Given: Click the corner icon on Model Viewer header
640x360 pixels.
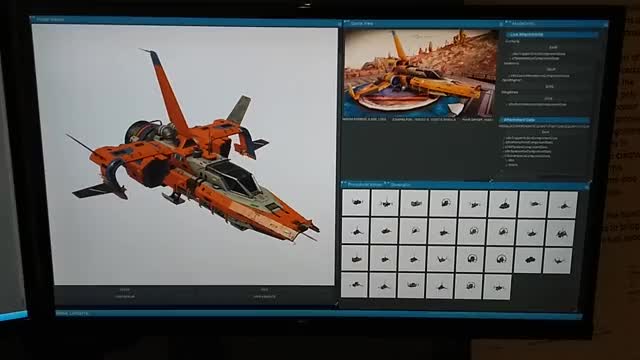Looking at the screenshot, I should click(339, 24).
